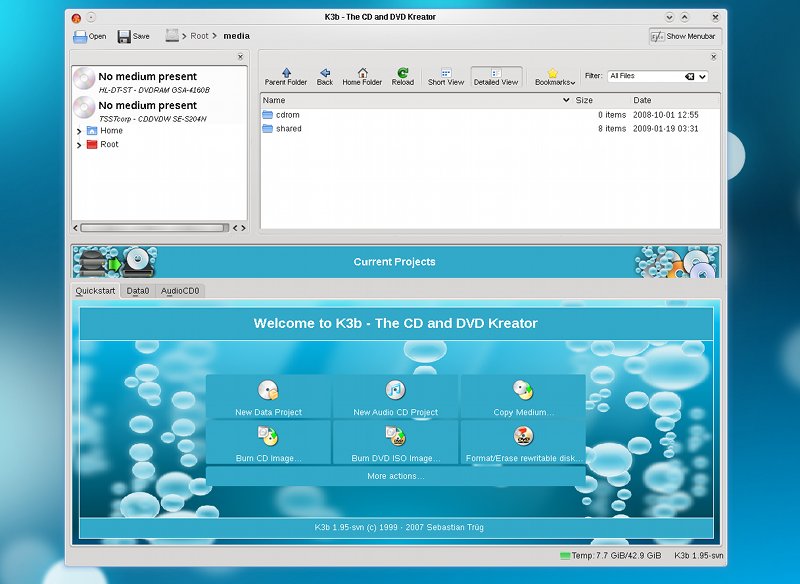Switch to the Quickstart tab
800x584 pixels.
tap(95, 291)
